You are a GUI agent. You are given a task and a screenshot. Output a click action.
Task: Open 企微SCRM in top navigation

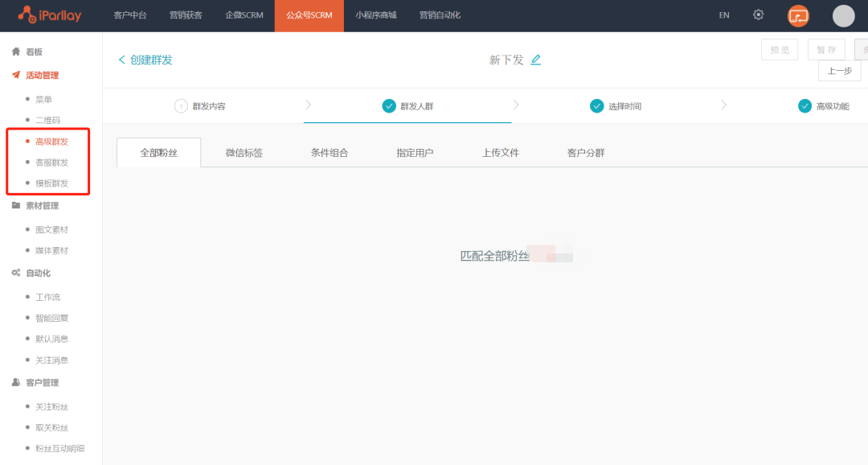[244, 15]
